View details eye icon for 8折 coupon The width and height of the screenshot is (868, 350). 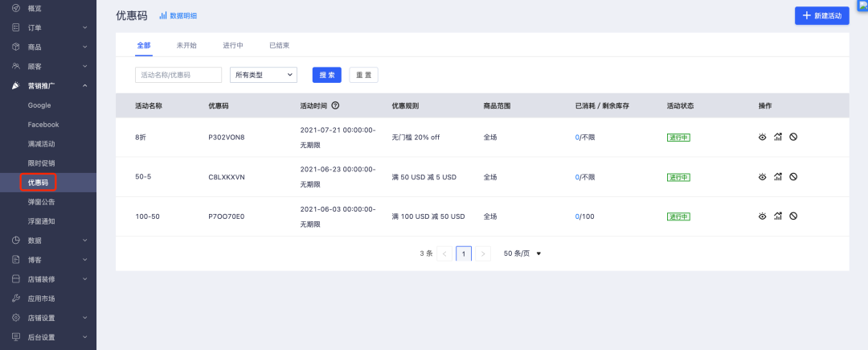(x=762, y=137)
